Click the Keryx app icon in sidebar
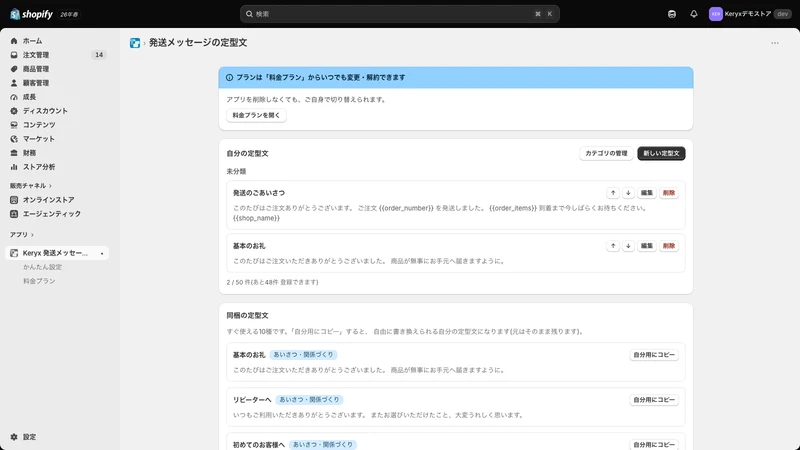The height and width of the screenshot is (450, 800). point(14,253)
